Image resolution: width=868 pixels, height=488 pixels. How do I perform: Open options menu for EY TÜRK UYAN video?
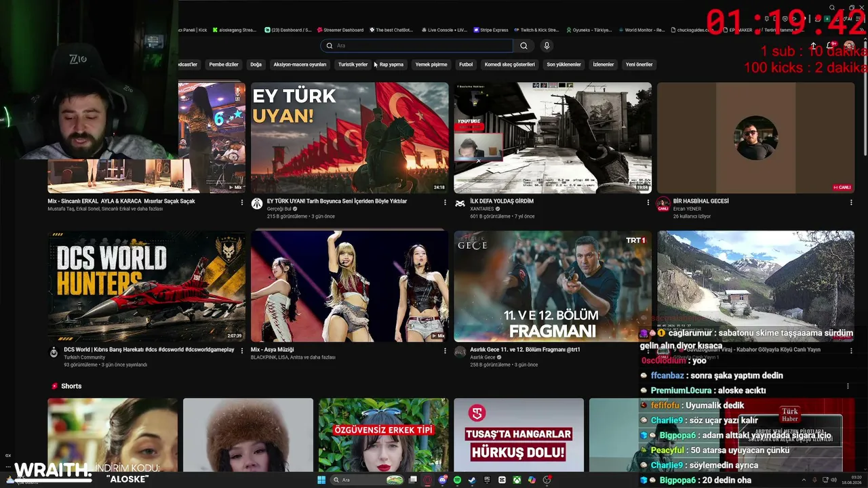click(x=445, y=202)
